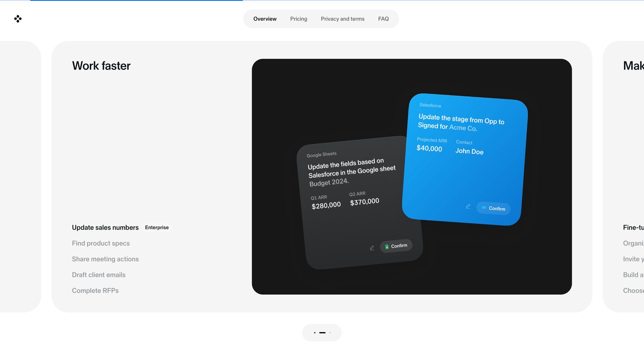Viewport: 644px width, 347px height.
Task: Click the Enterprise badge
Action: 157,228
